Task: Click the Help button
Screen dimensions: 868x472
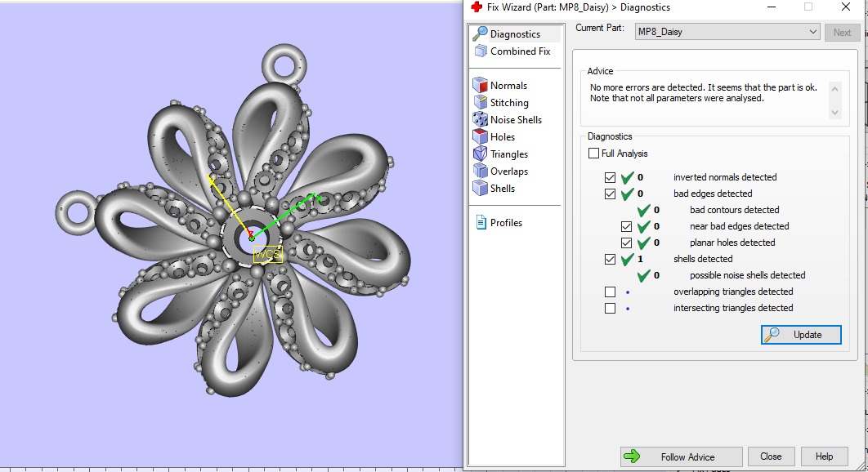Action: (x=824, y=456)
